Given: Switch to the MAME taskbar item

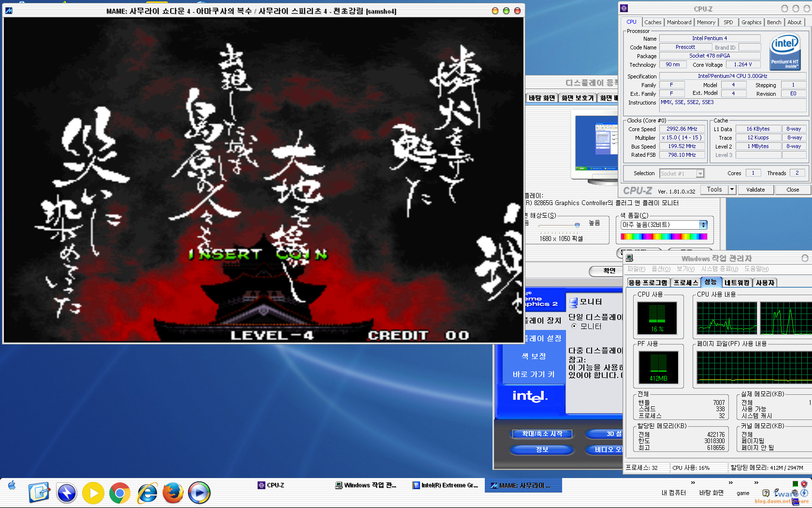Looking at the screenshot, I should [x=523, y=485].
